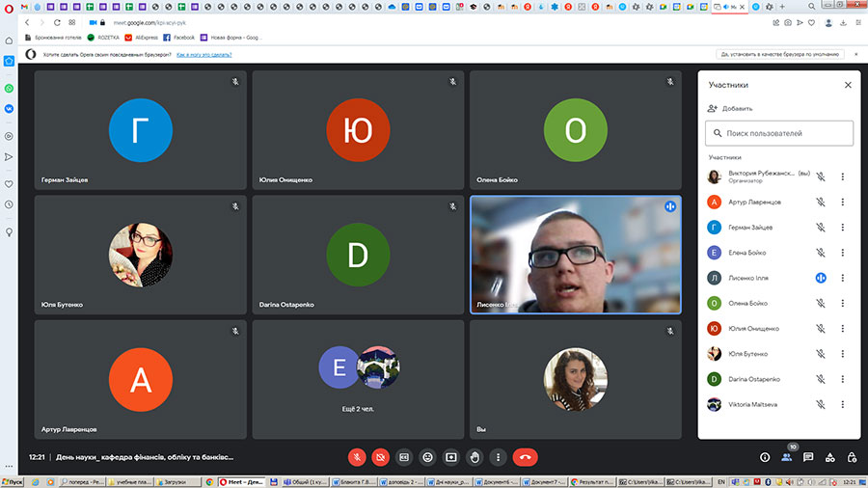Open VK in Opera sidebar
This screenshot has width=868, height=488.
coord(9,109)
